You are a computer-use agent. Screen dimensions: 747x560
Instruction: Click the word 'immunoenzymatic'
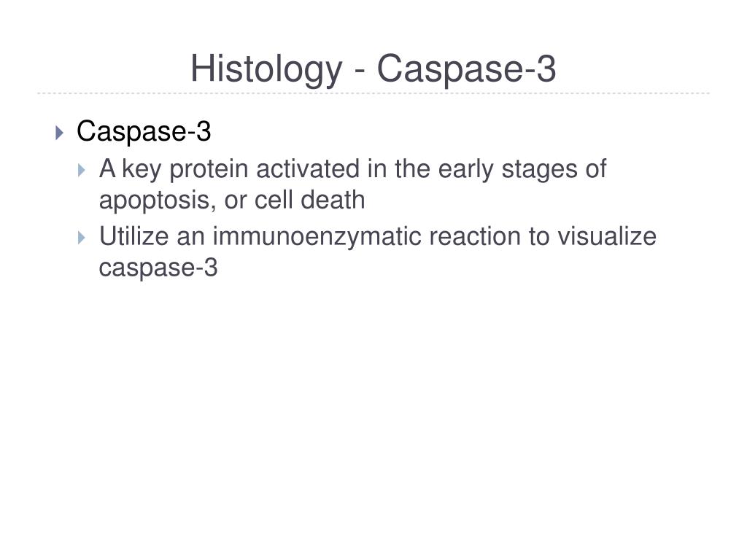click(x=317, y=237)
